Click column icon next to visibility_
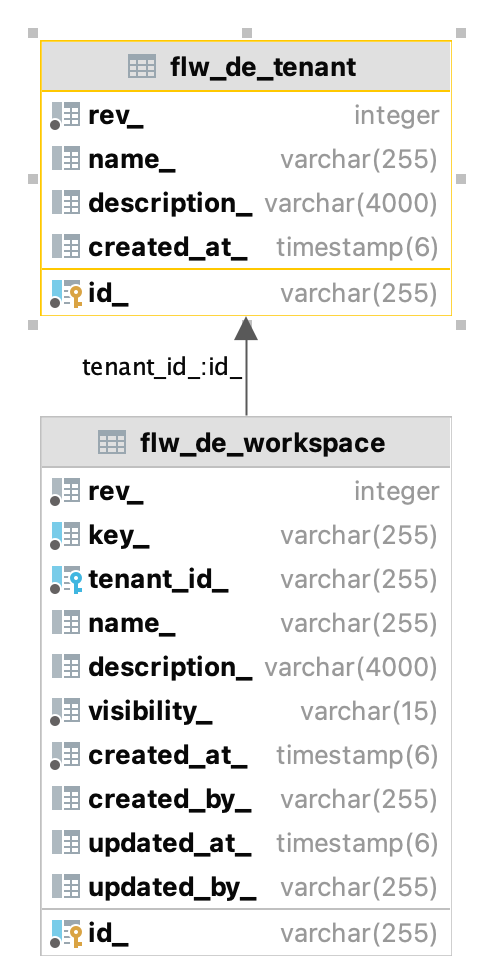 [x=66, y=711]
